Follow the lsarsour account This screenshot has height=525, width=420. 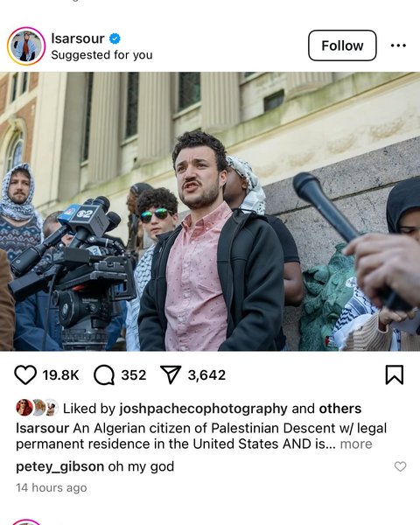click(342, 45)
